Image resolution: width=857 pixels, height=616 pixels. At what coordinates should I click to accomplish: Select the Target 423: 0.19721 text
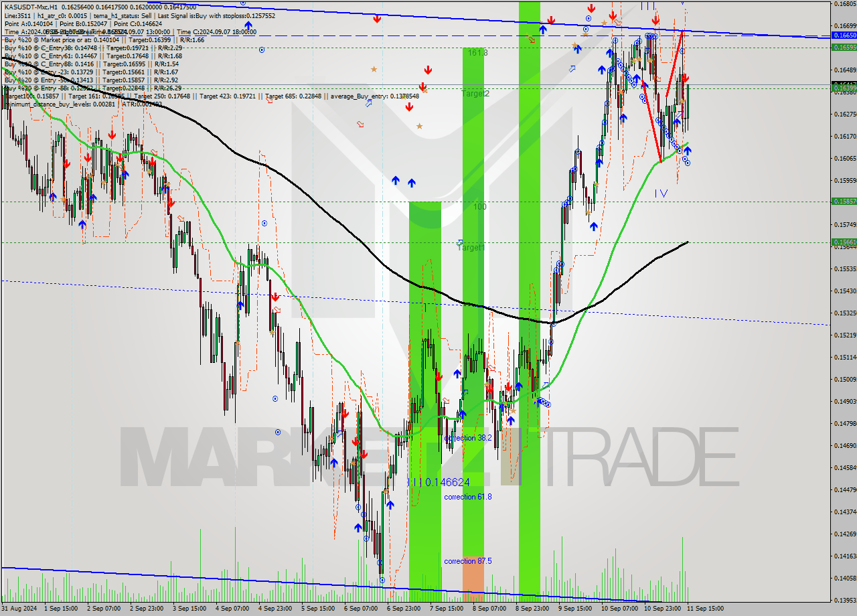227,96
